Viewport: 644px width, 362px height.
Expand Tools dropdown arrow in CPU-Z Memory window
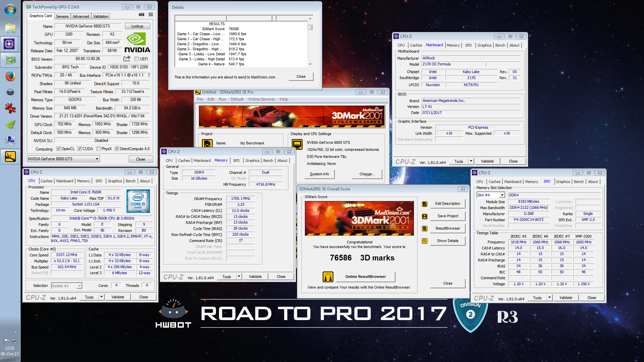tap(239, 277)
